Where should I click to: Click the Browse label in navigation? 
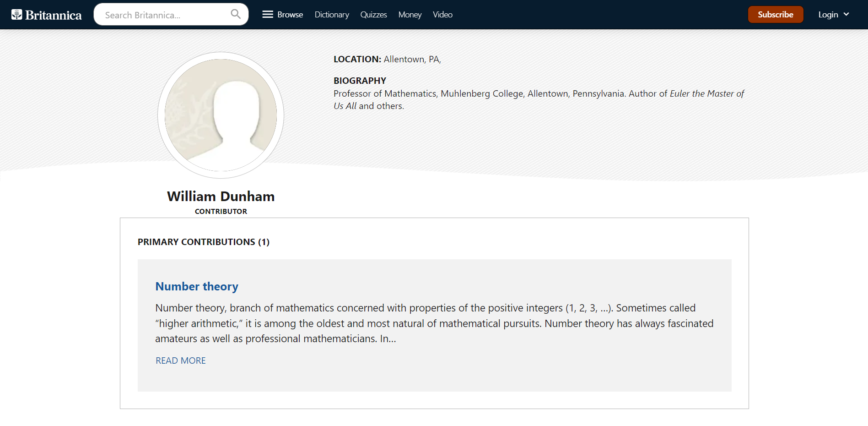[x=290, y=15]
